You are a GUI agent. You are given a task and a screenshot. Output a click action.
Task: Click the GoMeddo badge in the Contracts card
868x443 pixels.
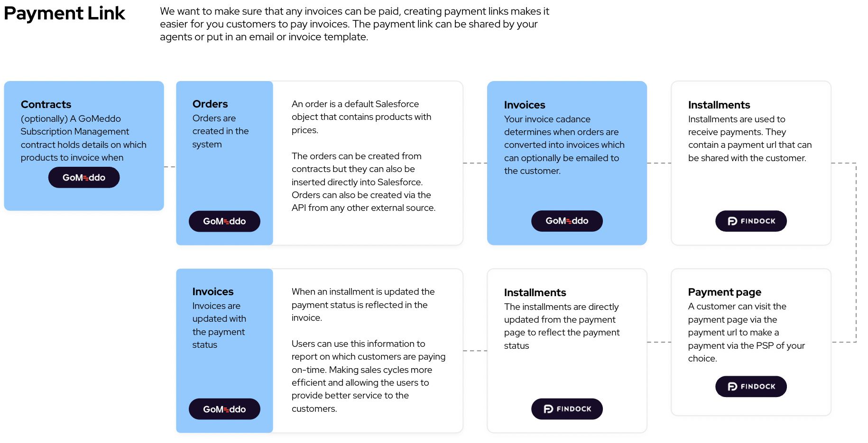click(x=84, y=178)
